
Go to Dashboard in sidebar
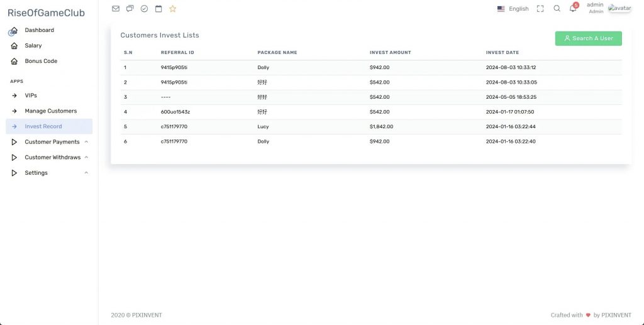coord(39,30)
